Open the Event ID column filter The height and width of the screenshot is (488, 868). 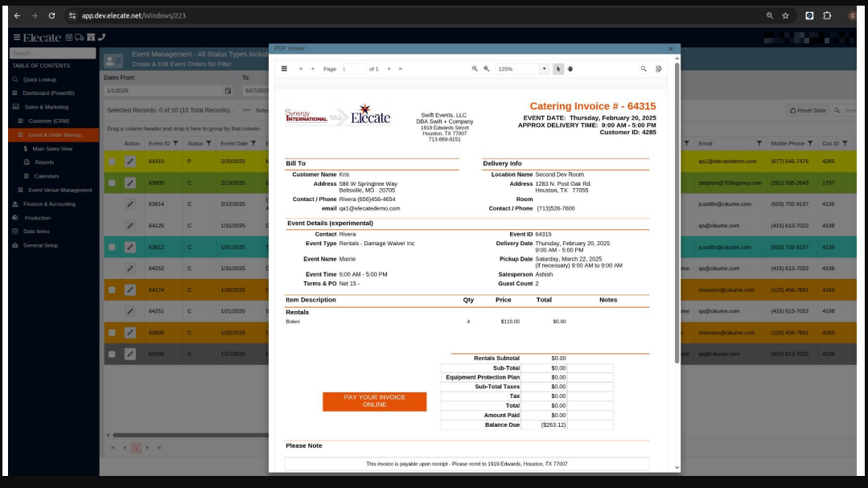[175, 144]
